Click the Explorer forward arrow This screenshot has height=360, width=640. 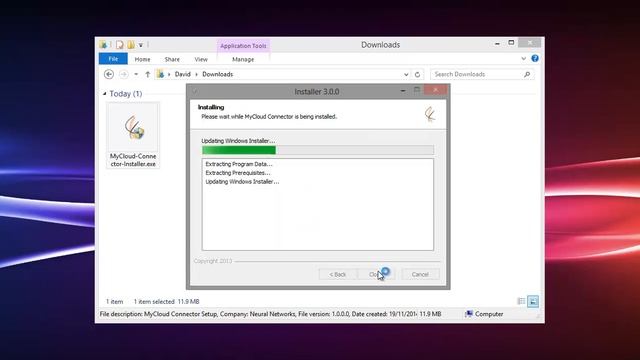tap(124, 74)
